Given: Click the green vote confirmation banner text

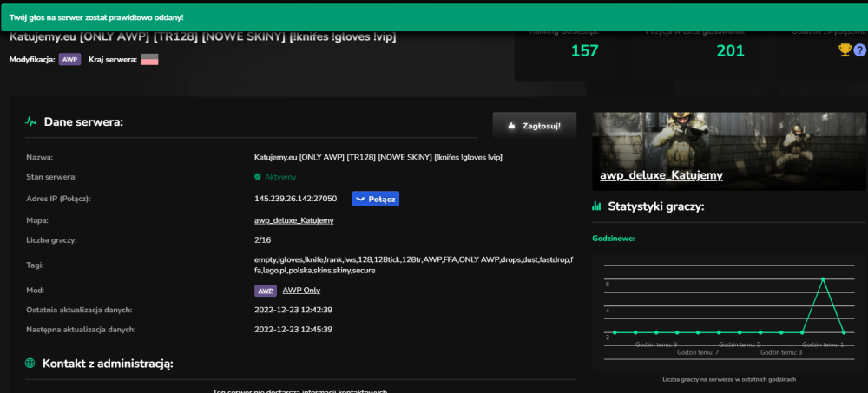Looking at the screenshot, I should point(96,17).
